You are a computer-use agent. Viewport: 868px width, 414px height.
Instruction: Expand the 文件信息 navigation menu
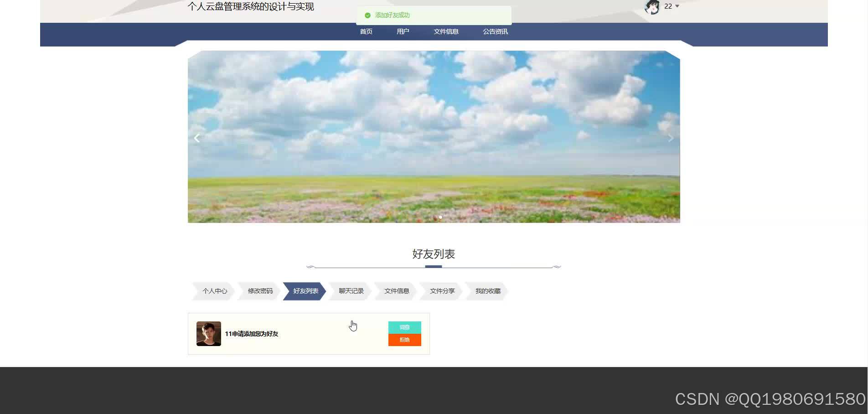[x=446, y=31]
